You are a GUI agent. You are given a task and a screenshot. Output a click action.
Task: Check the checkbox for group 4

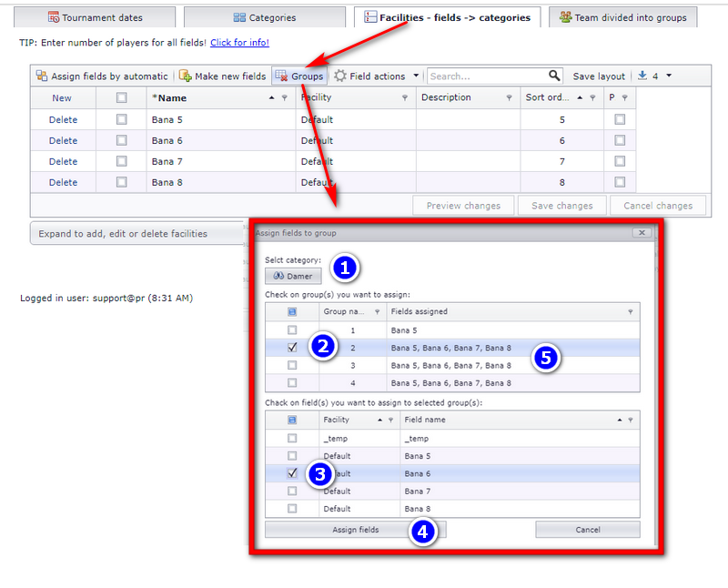(292, 382)
